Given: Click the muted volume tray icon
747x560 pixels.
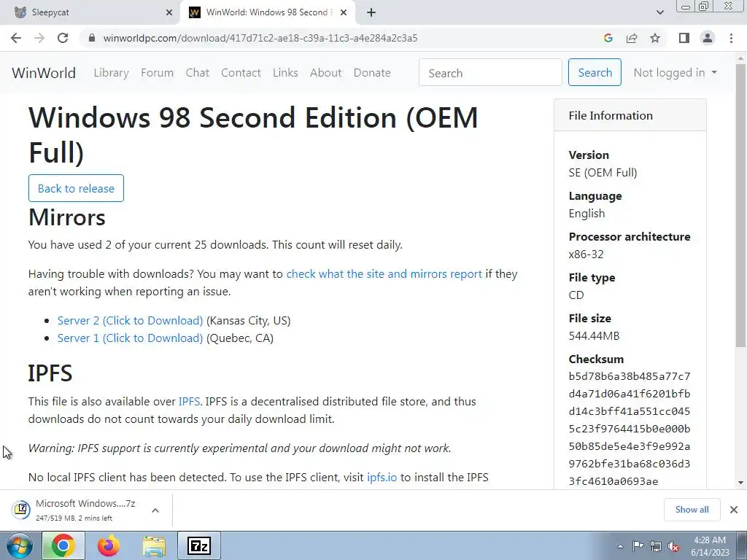Looking at the screenshot, I should tap(673, 546).
